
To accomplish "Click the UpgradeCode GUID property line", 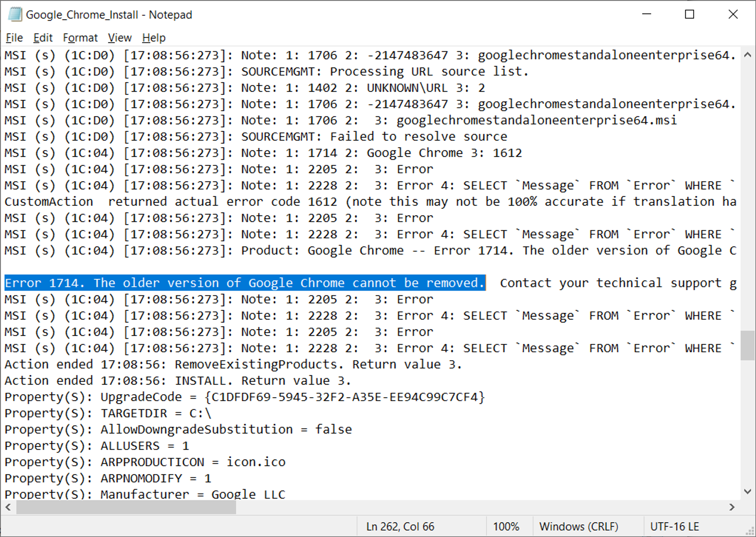I will [x=245, y=397].
